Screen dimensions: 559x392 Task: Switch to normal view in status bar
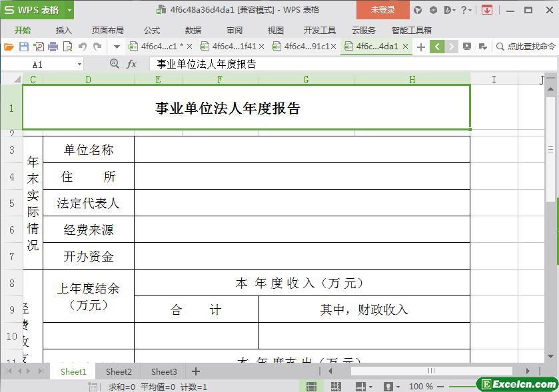point(311,386)
